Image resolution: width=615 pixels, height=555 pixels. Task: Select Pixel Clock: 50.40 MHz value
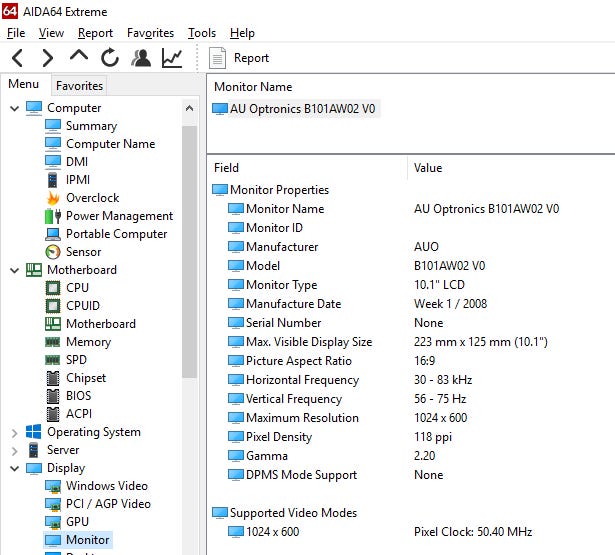(473, 532)
